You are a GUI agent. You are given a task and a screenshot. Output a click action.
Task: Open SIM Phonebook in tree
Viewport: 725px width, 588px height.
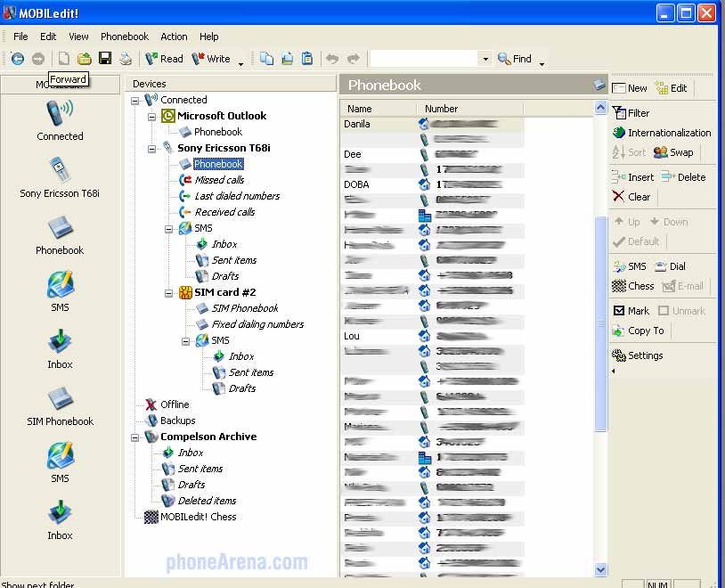pyautogui.click(x=245, y=308)
